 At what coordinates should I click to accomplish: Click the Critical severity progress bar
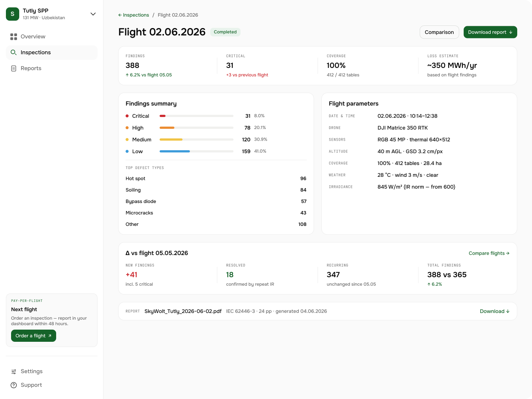(197, 116)
